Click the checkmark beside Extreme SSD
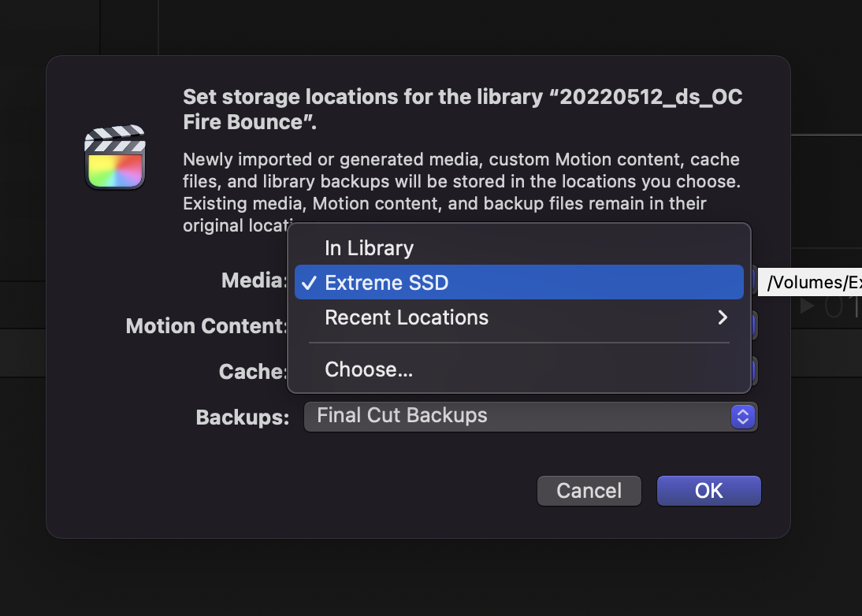 tap(310, 283)
